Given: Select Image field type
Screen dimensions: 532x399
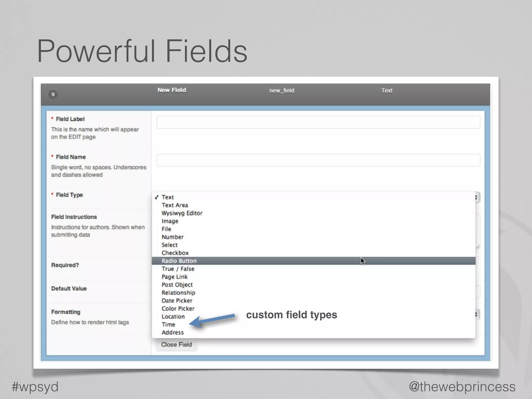Looking at the screenshot, I should coord(314,221).
